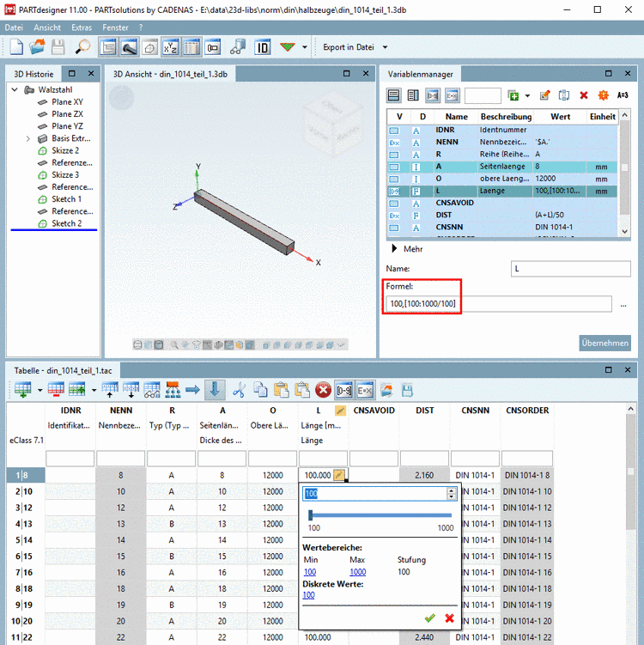Toggle the [0-9] display mode in table toolbar

[x=343, y=390]
